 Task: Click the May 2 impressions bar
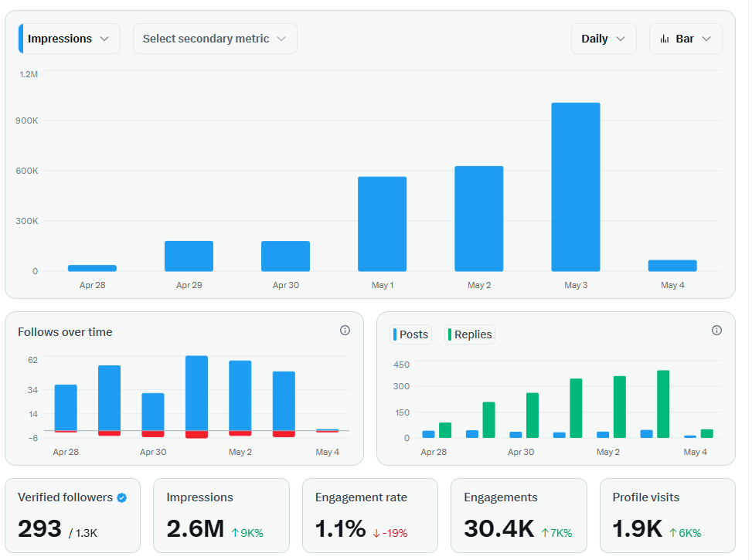479,219
